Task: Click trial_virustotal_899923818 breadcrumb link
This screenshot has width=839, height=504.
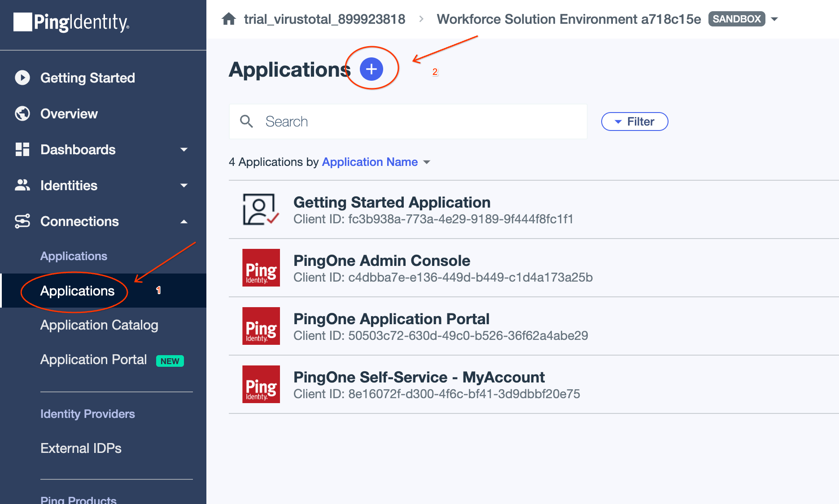Action: point(324,19)
